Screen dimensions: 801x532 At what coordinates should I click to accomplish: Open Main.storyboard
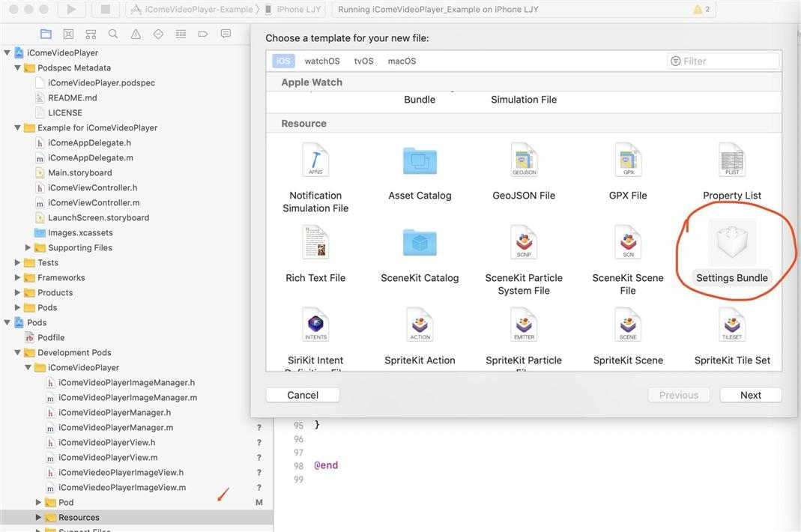point(79,173)
